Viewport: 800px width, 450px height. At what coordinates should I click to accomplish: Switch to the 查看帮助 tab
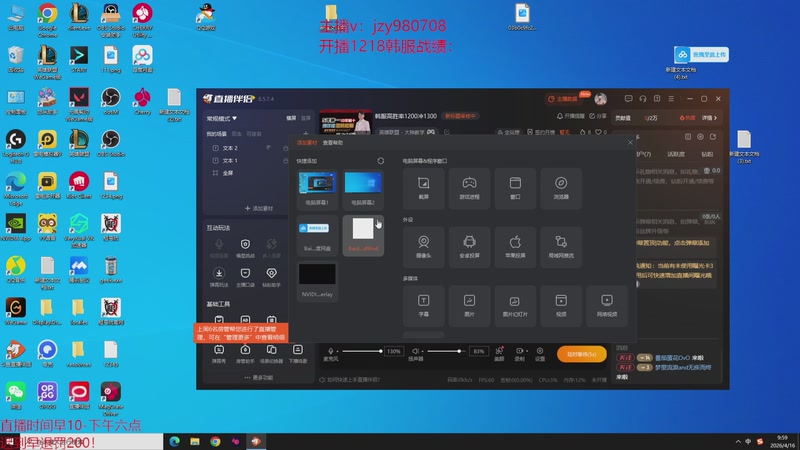(333, 143)
